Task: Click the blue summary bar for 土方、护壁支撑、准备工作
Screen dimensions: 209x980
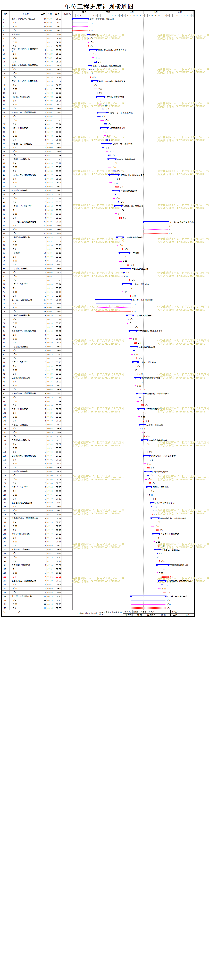Action: (80, 18)
